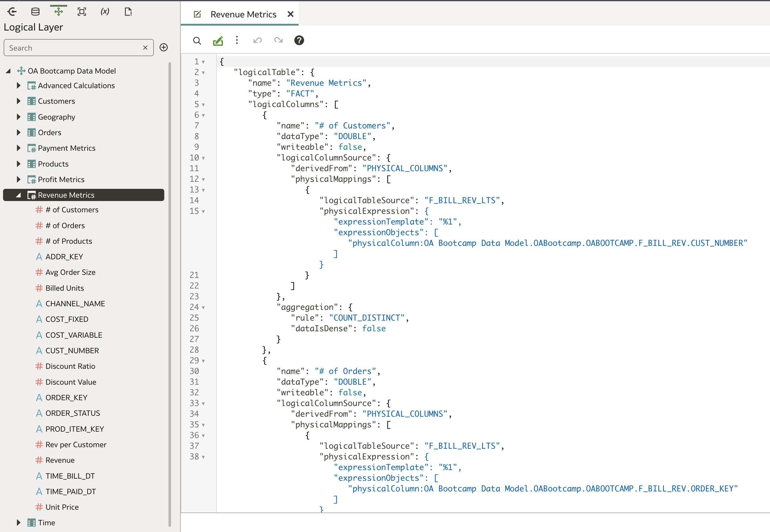This screenshot has height=532, width=770.
Task: Select the ORDER_KEY column
Action: coord(66,397)
